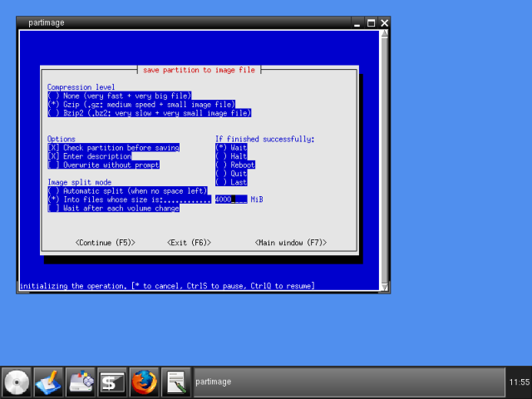The height and width of the screenshot is (399, 532).
Task: Choose Halt when finished successfully
Action: (221, 156)
